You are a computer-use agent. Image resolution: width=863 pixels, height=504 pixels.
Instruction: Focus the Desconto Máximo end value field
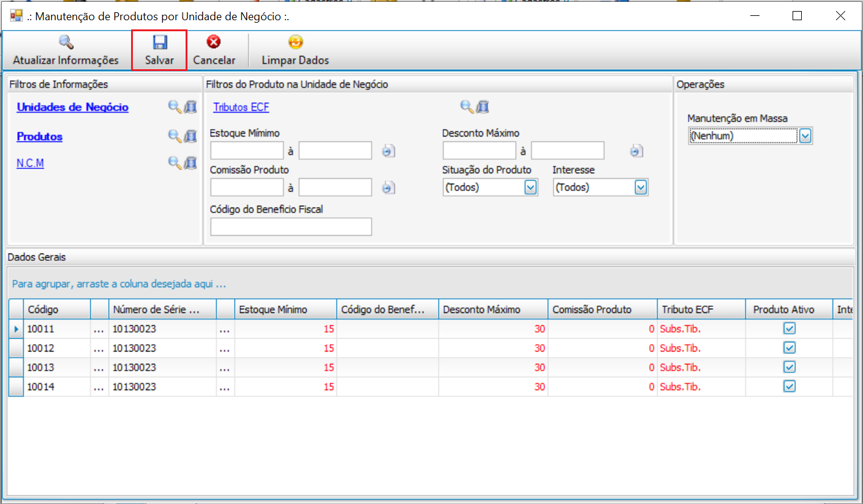[x=568, y=151]
